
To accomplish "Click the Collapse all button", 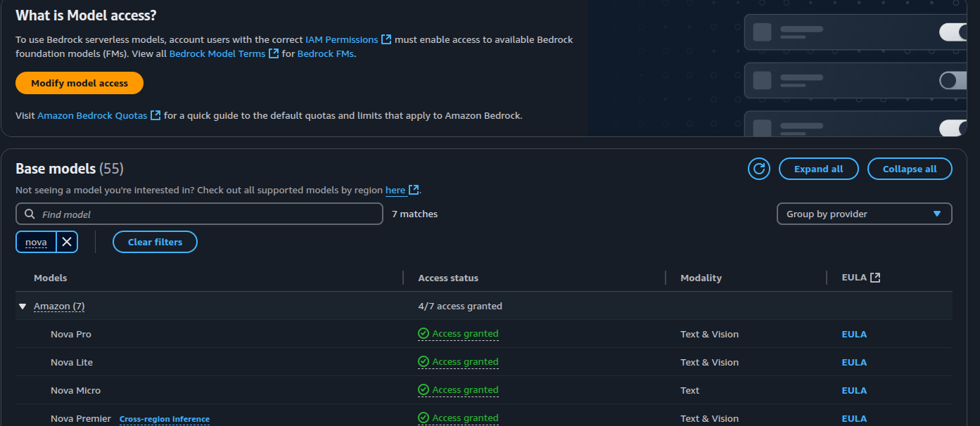I will tap(910, 169).
